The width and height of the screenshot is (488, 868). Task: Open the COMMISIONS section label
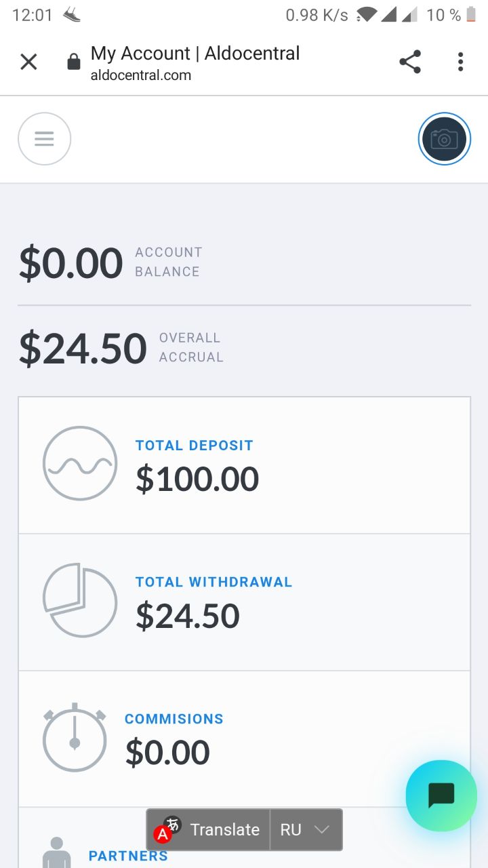click(174, 719)
